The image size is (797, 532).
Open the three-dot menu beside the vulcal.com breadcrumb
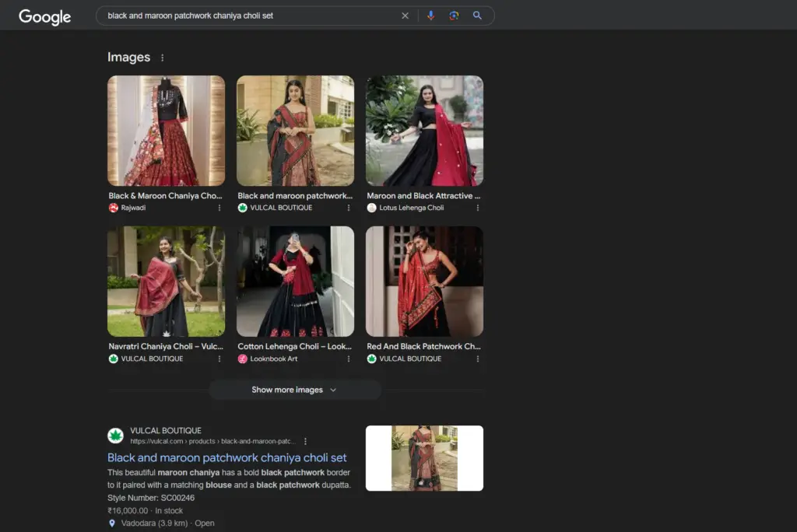click(x=305, y=441)
